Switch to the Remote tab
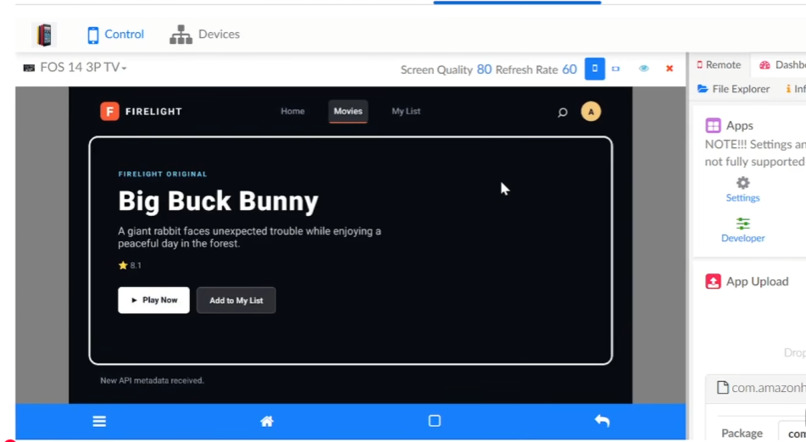 coord(719,65)
